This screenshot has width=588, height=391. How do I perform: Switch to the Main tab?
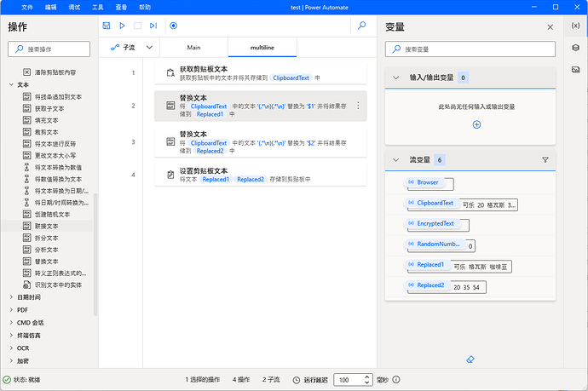pyautogui.click(x=194, y=47)
